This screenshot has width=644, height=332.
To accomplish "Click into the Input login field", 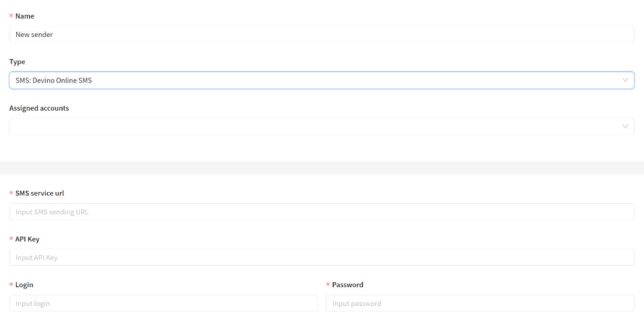I will (163, 303).
